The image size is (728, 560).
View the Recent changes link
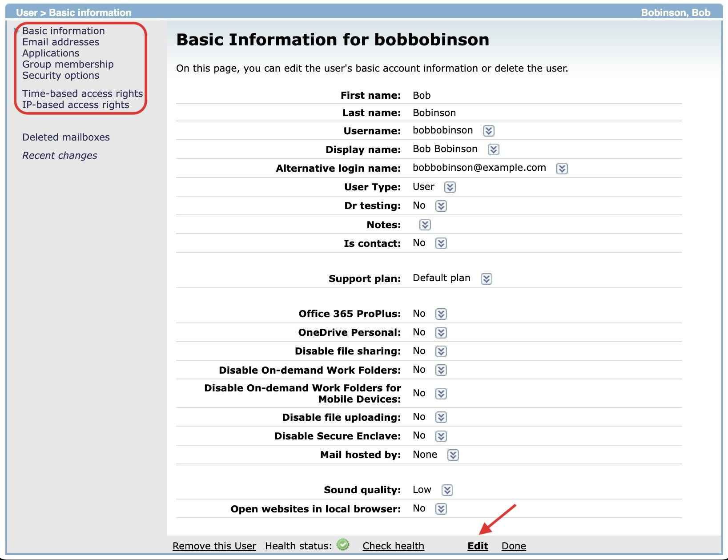(60, 155)
